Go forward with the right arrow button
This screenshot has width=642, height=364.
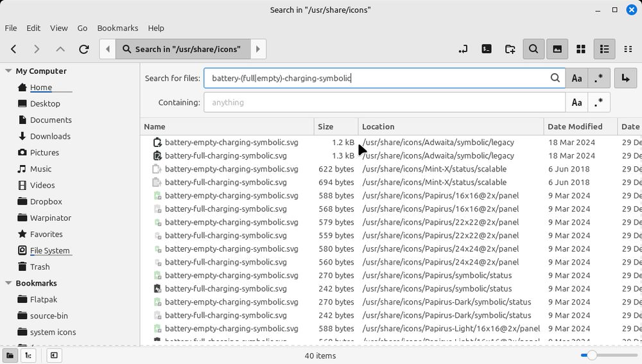(x=37, y=49)
